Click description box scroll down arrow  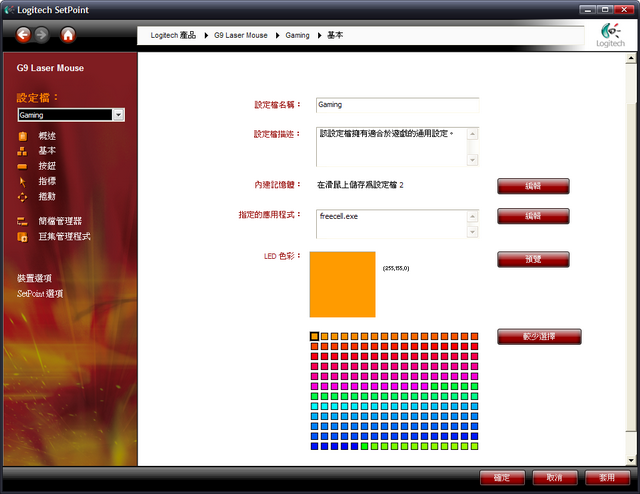click(472, 160)
